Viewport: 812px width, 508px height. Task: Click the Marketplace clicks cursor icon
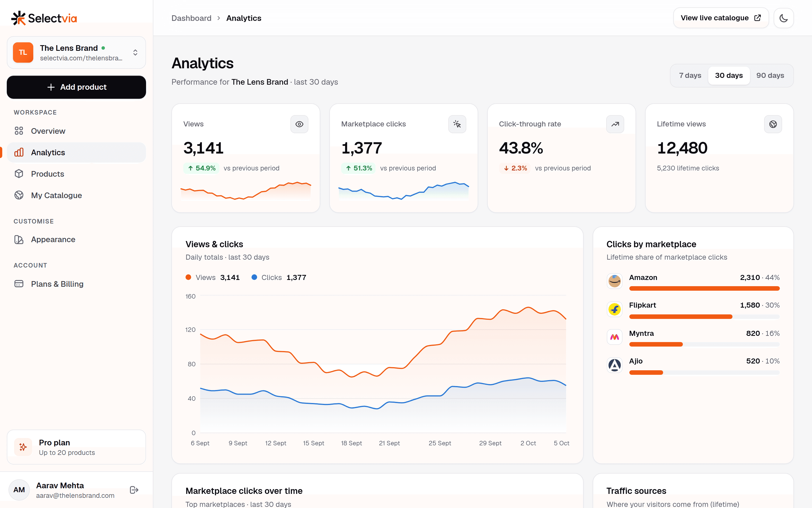click(x=457, y=124)
